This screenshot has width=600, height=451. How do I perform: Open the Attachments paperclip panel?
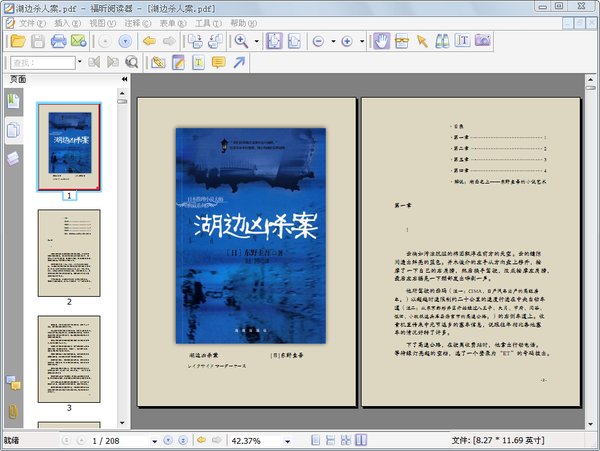pyautogui.click(x=13, y=411)
